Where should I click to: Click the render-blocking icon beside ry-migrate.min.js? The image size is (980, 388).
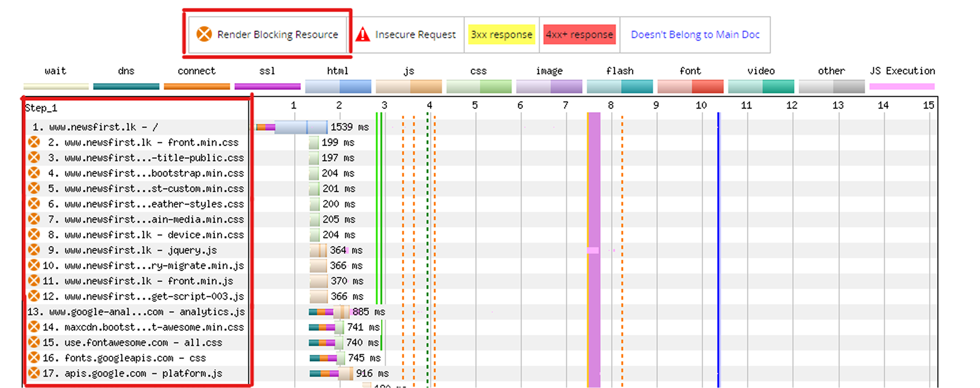[34, 265]
